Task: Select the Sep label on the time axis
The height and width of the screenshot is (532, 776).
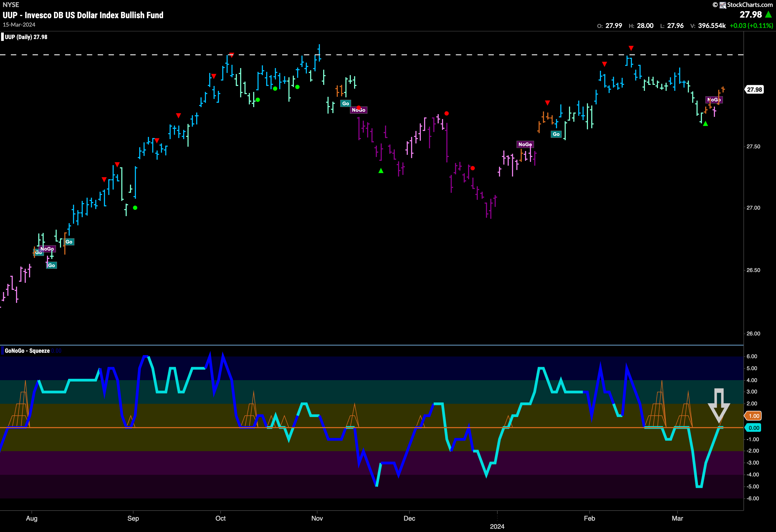Action: coord(133,518)
